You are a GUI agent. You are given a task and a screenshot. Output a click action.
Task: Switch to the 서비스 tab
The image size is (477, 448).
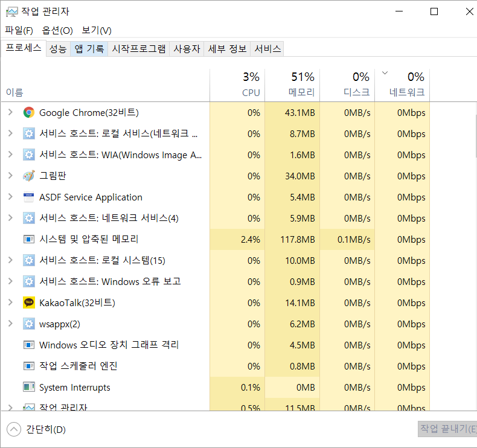click(x=267, y=49)
